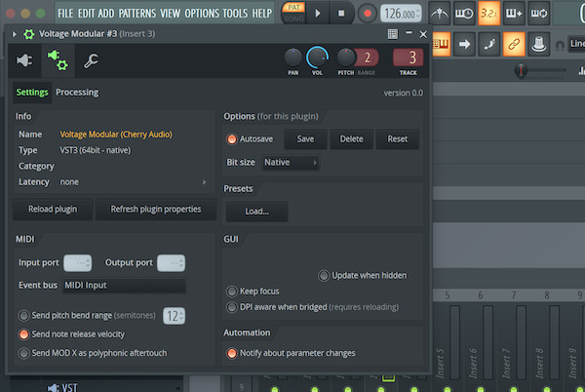Viewport: 585px width, 392px height.
Task: Enable Keep focus option
Action: [253, 292]
